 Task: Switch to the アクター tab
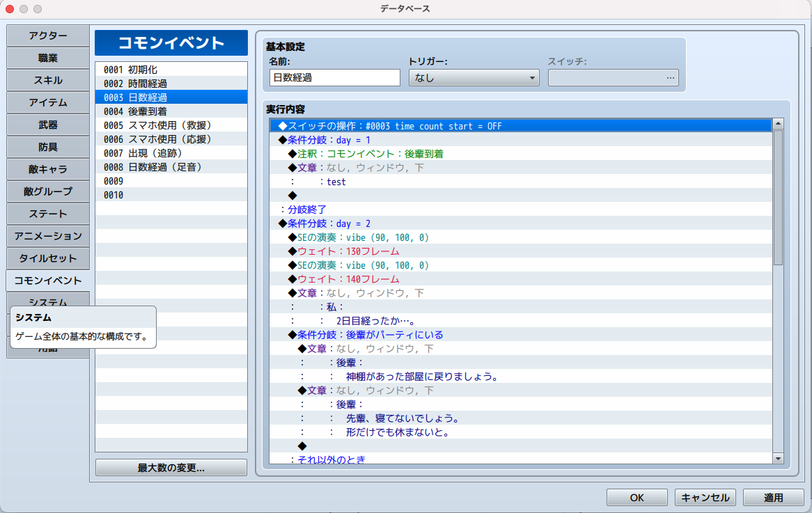(48, 36)
